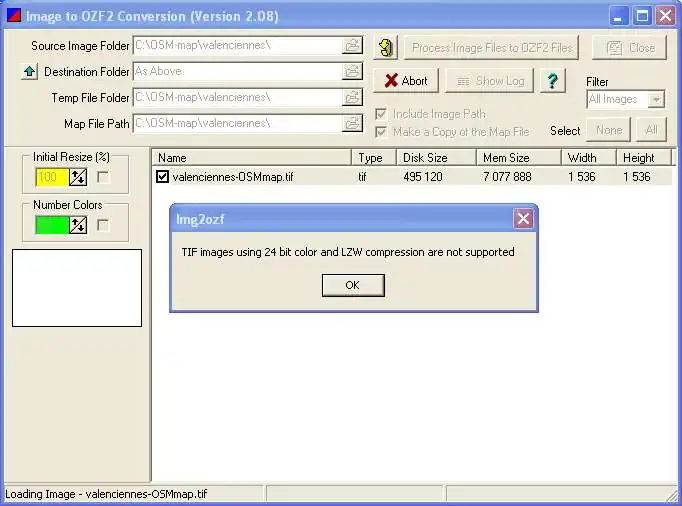The image size is (682, 506).
Task: Uncheck the valenciennes-OSMmap.tif file checkbox
Action: pyautogui.click(x=163, y=177)
